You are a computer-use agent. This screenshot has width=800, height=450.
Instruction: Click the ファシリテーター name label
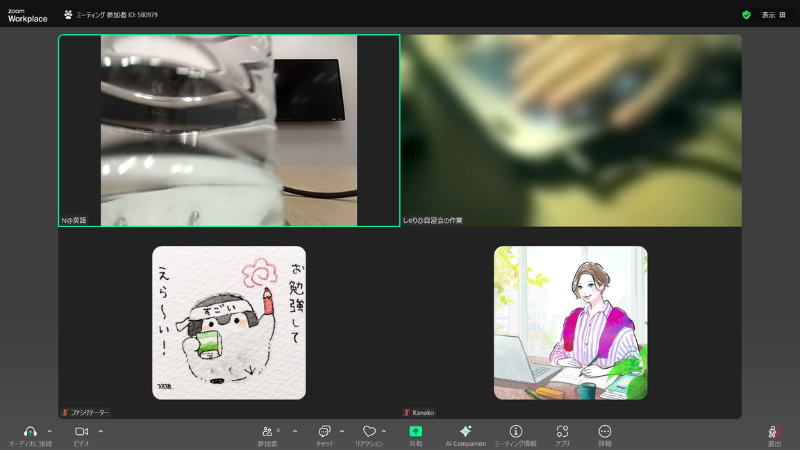click(x=90, y=412)
